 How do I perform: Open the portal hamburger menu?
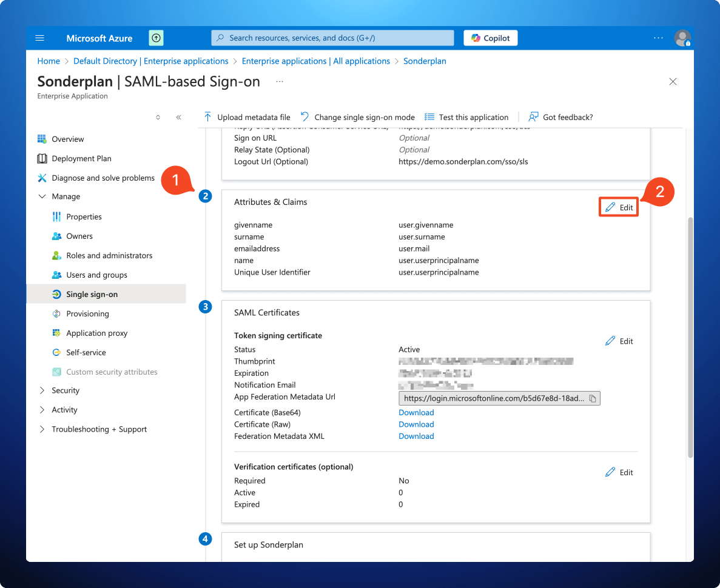point(39,38)
